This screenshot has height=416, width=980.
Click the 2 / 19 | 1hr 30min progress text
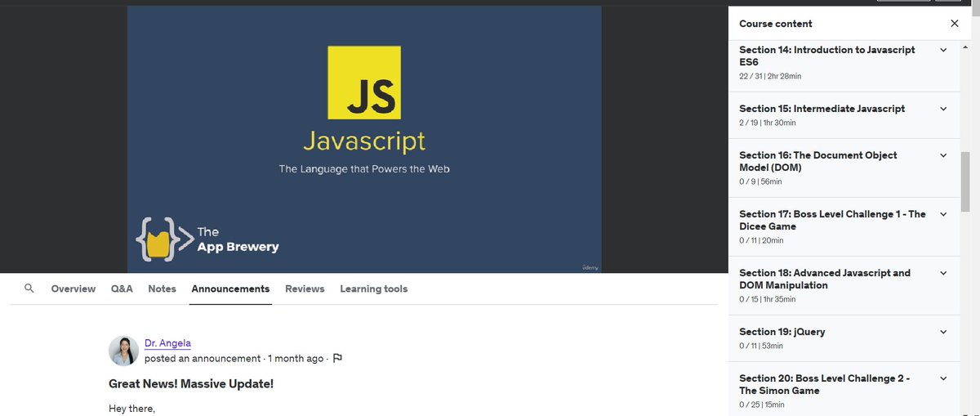click(768, 123)
